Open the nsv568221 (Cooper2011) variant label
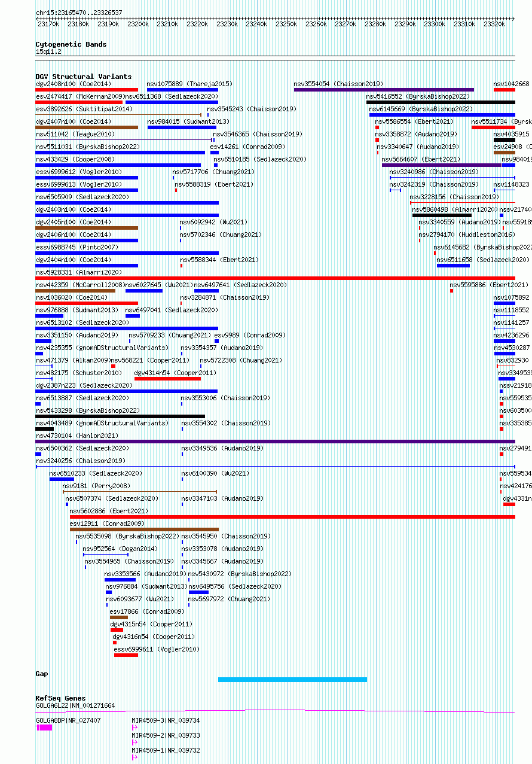 pos(150,360)
